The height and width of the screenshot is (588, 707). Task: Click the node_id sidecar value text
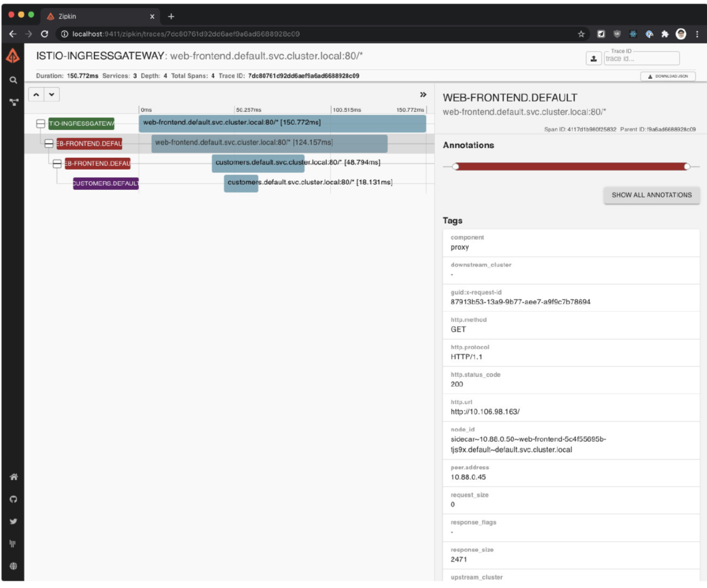coord(528,445)
